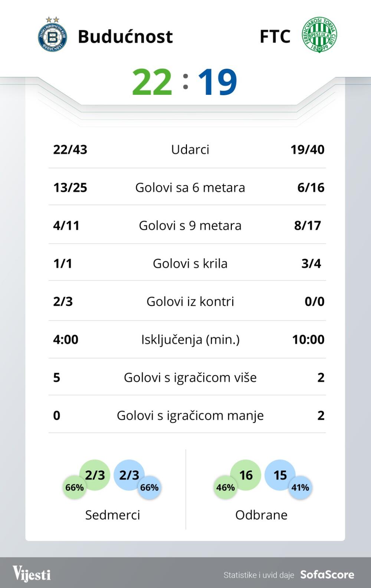Click the green 2/3 Sedmerci circle
371x588 pixels.
[x=95, y=475]
